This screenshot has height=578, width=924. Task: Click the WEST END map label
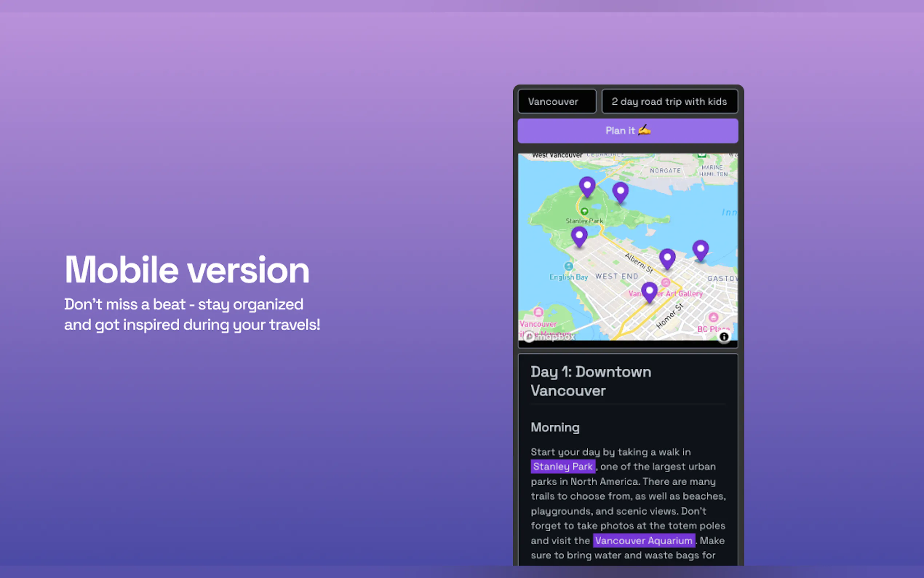617,276
